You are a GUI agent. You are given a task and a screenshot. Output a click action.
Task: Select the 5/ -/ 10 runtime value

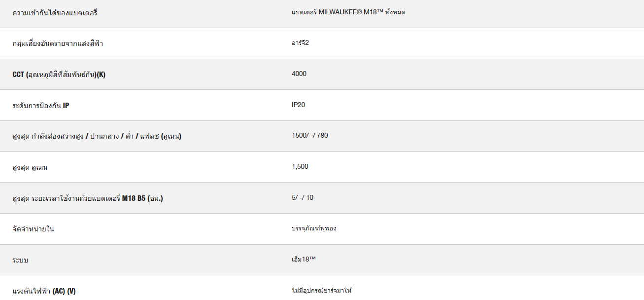(303, 197)
